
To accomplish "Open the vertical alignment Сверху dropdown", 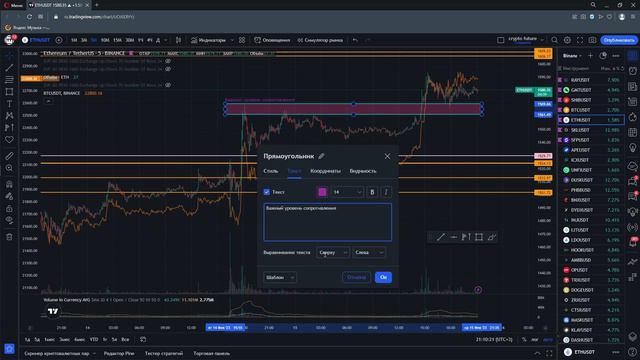I will click(x=333, y=252).
